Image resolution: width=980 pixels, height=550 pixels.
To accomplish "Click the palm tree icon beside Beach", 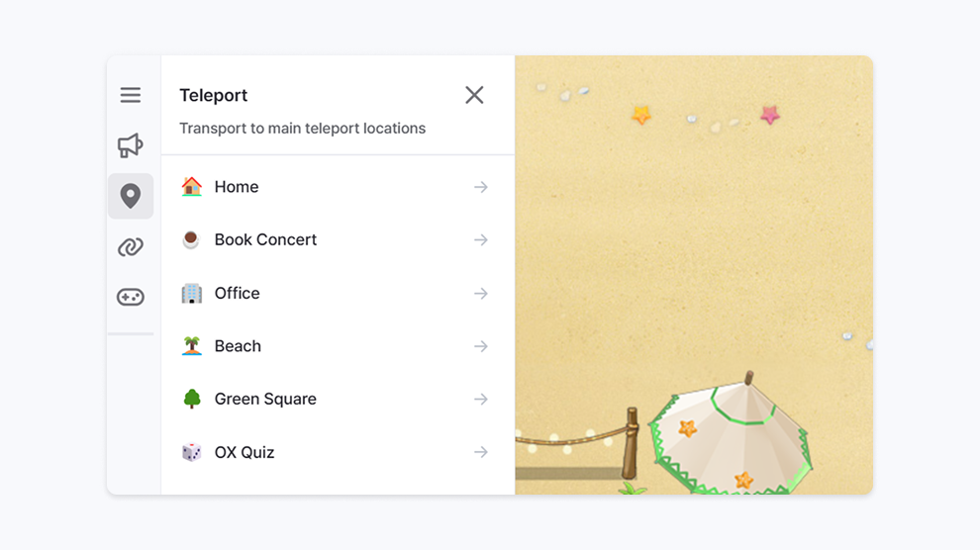I will [x=192, y=346].
